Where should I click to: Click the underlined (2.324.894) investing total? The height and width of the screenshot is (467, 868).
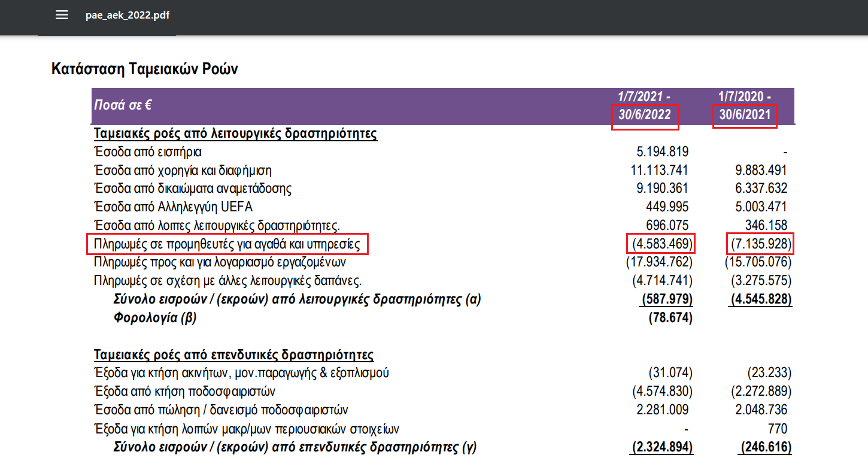[x=662, y=447]
